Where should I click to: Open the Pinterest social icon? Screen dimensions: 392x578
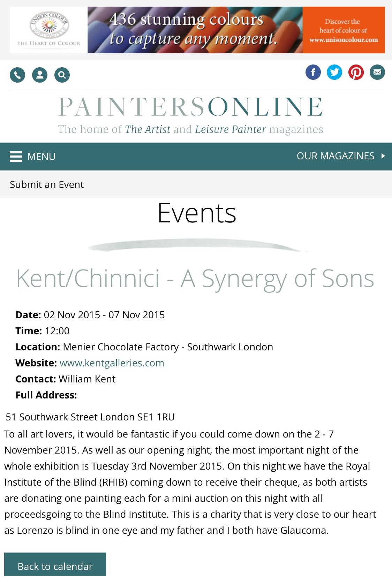356,72
